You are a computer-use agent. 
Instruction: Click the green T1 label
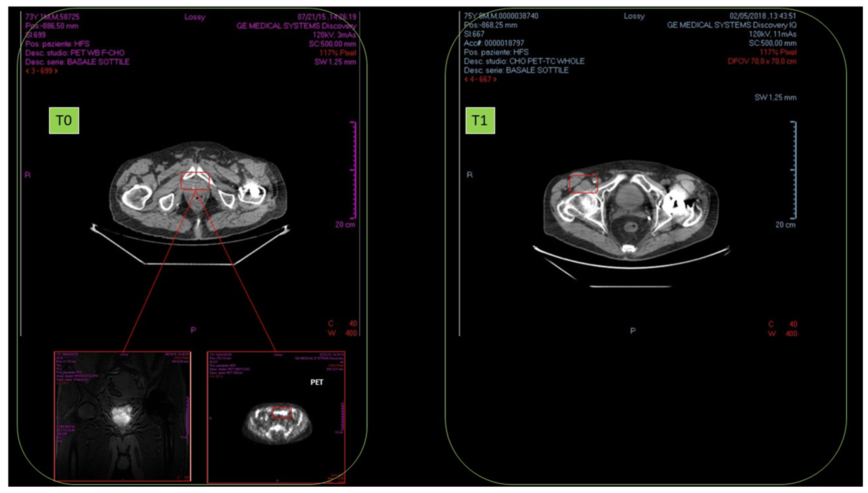click(x=480, y=121)
